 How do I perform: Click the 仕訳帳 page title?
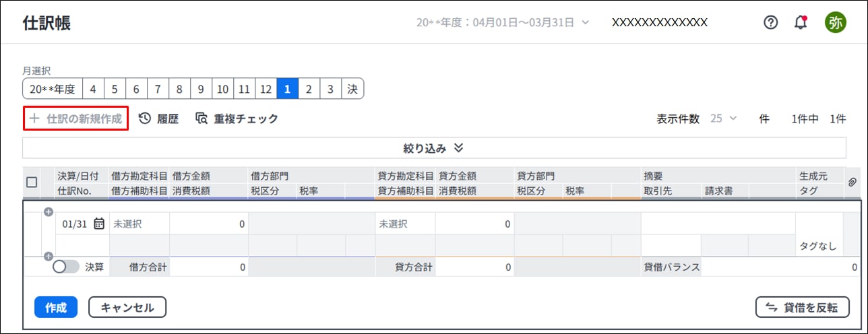click(46, 23)
